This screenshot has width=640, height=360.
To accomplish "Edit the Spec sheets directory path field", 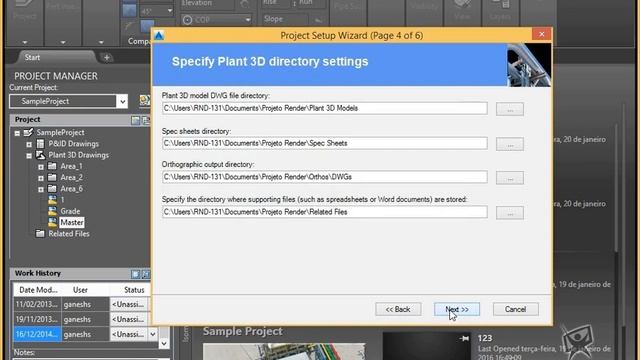I will 324,143.
